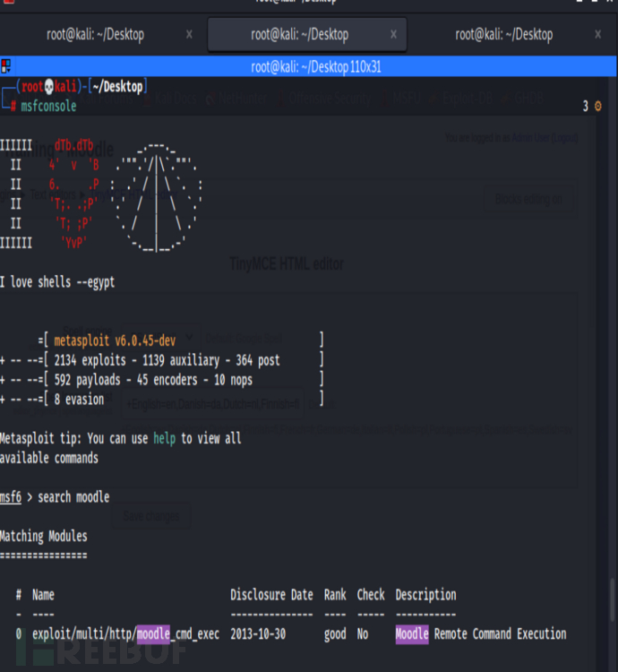Click the 'Save changes' button in background browser
618x672 pixels.
tap(151, 516)
